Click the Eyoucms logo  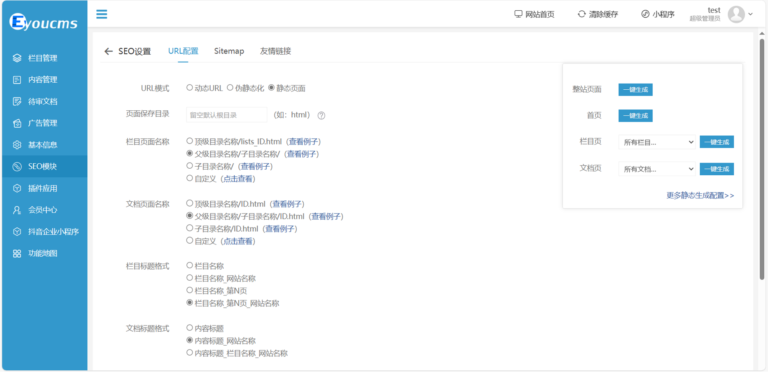[44, 22]
